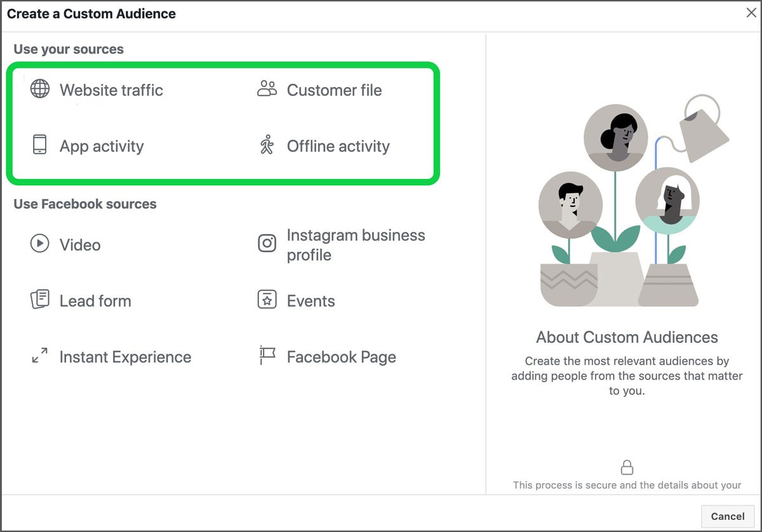The image size is (762, 532).
Task: Click the play icon next to Video
Action: point(39,244)
